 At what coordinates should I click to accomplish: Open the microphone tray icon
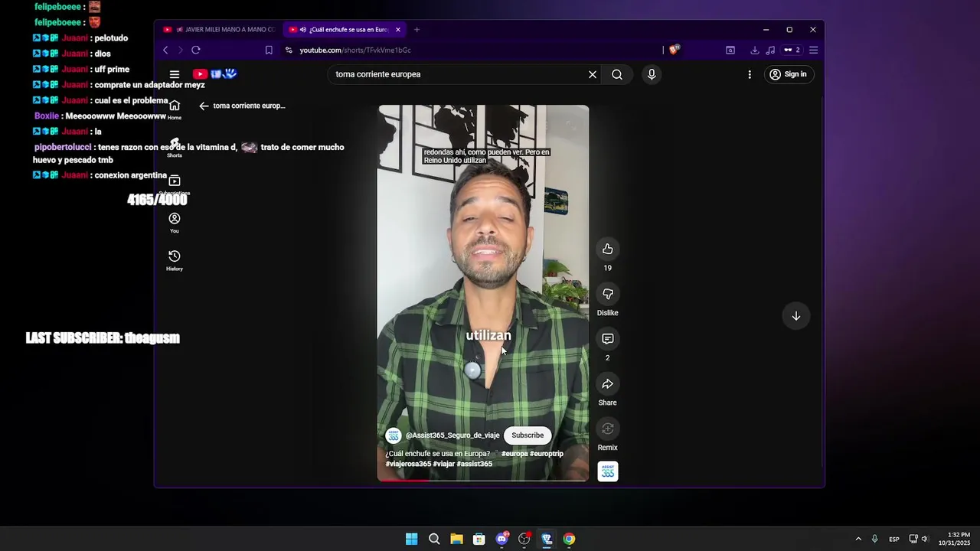click(x=874, y=539)
